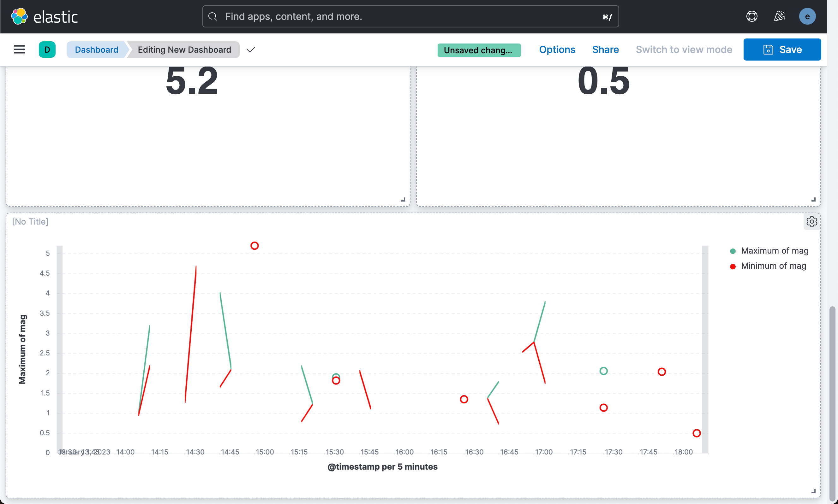Viewport: 838px width, 504px height.
Task: Click resize handle of 0.5 metric panel
Action: pyautogui.click(x=813, y=200)
